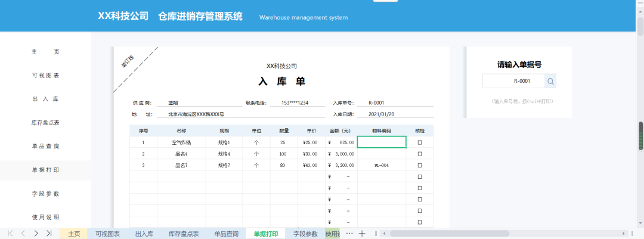
Task: Tick checkbox in the fifth table row
Action: click(419, 188)
